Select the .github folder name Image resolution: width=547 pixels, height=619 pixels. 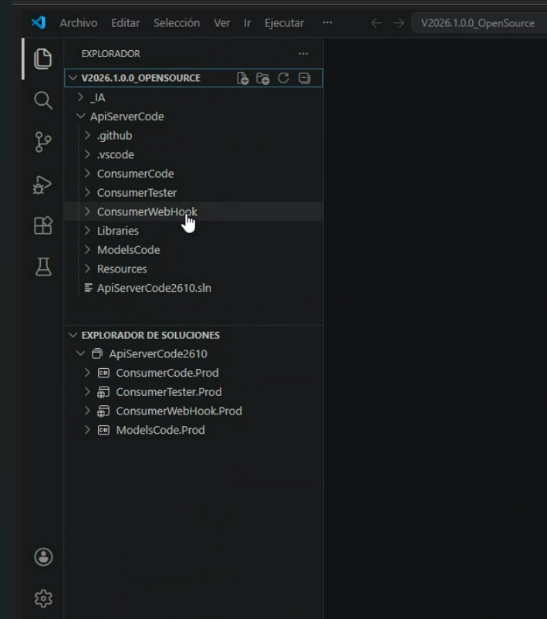click(x=114, y=136)
